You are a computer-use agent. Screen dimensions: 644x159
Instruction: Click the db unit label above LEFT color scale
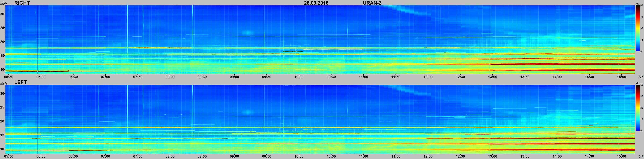(x=638, y=83)
